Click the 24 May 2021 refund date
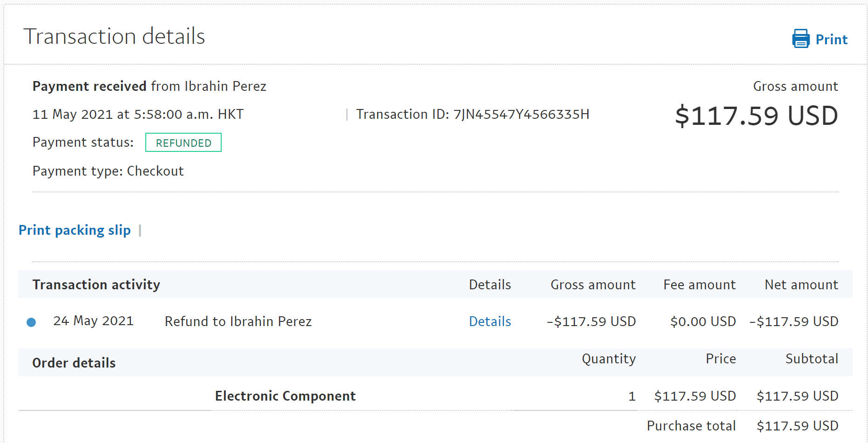This screenshot has height=443, width=868. (93, 321)
